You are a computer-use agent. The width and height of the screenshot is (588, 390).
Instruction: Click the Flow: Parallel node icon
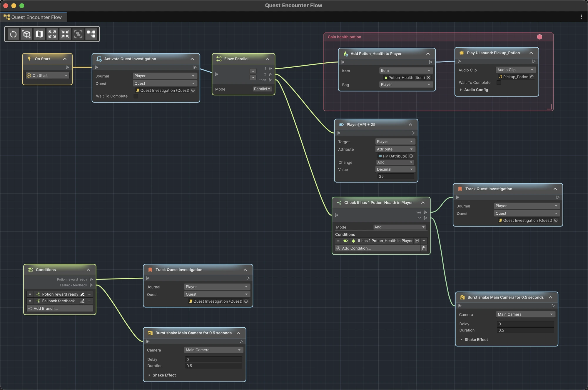click(219, 59)
